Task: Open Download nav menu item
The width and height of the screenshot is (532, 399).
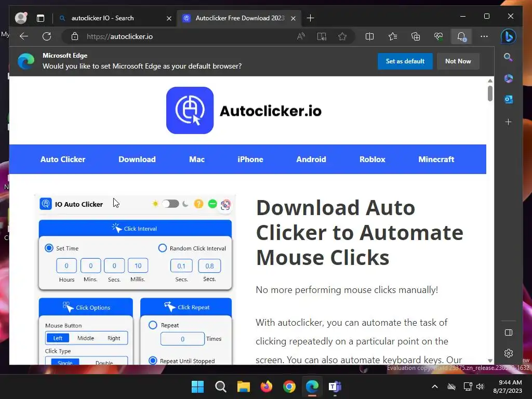Action: [137, 159]
